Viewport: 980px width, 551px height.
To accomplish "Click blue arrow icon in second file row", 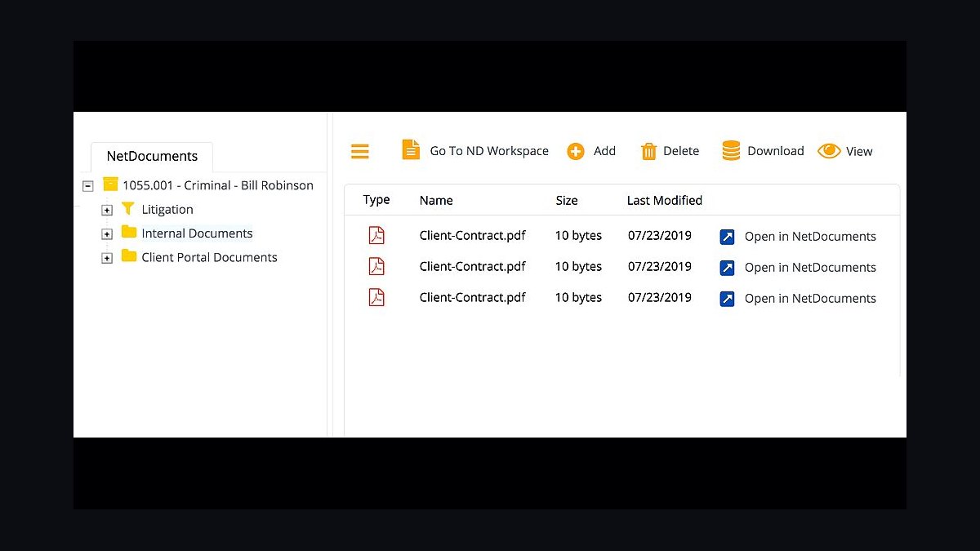I will (x=727, y=268).
